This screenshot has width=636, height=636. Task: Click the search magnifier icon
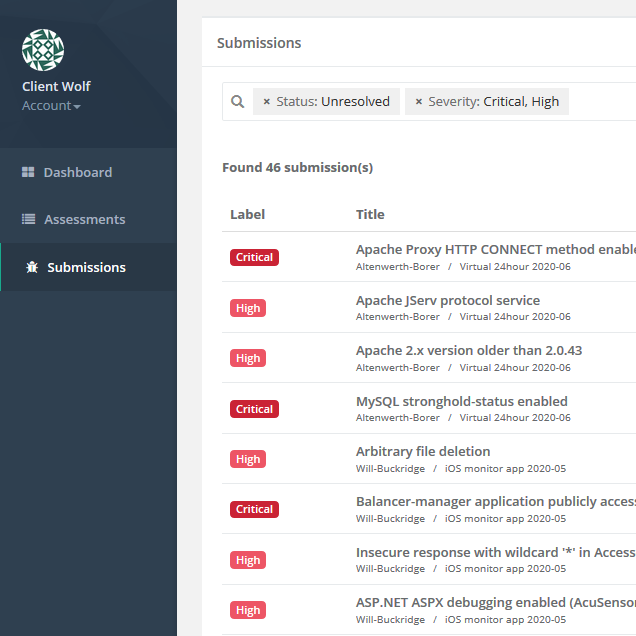coord(237,101)
